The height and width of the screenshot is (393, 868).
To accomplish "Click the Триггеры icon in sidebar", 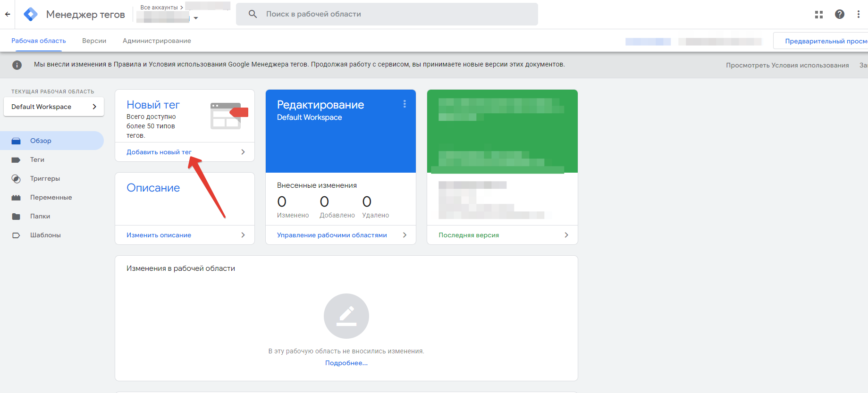I will click(x=16, y=179).
